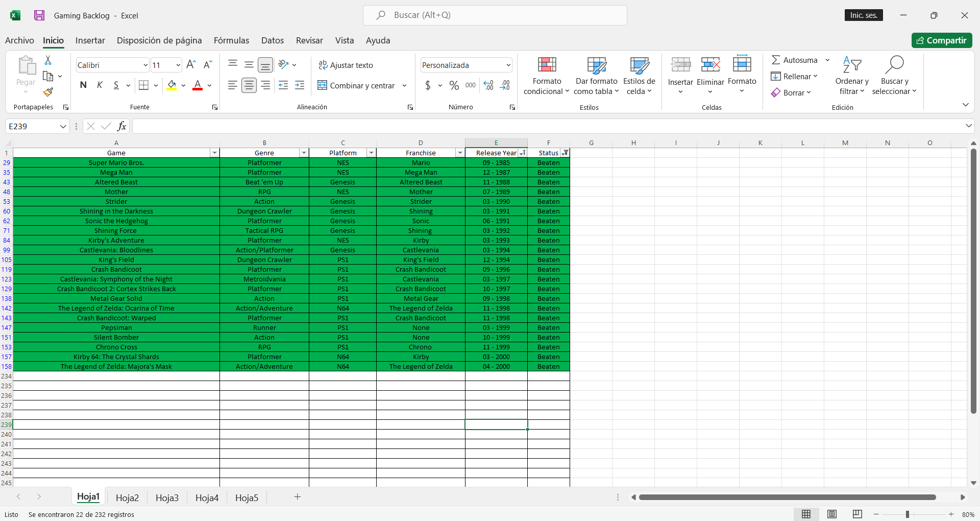Increase indent icon
This screenshot has height=521, width=980.
[x=300, y=85]
